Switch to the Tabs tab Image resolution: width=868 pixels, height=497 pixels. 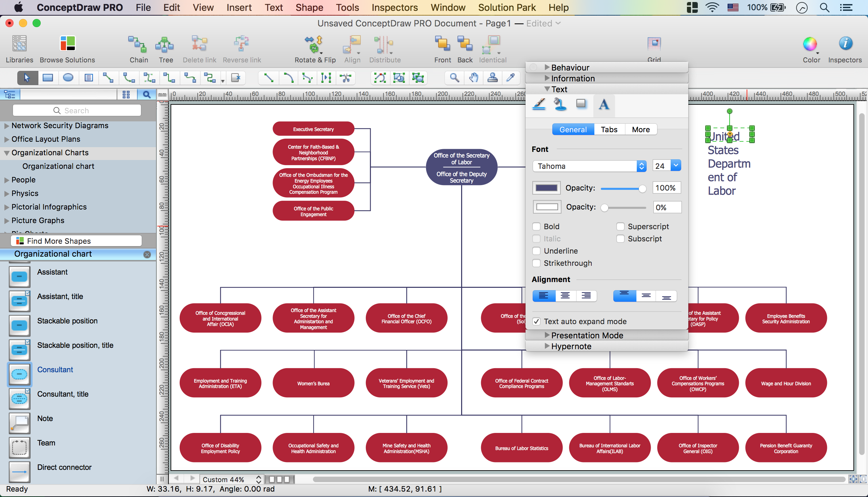(x=609, y=130)
